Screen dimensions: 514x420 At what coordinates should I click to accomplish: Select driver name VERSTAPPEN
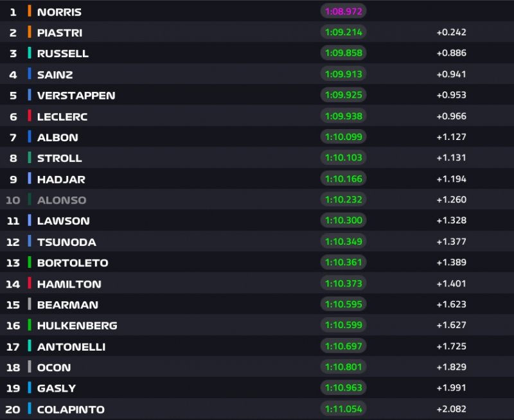pyautogui.click(x=76, y=96)
